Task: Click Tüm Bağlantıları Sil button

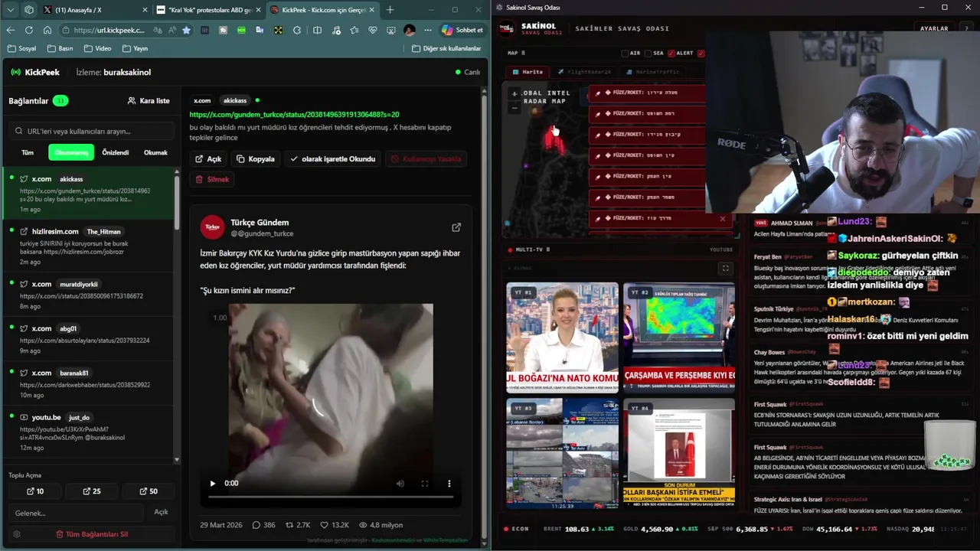Action: 92,534
